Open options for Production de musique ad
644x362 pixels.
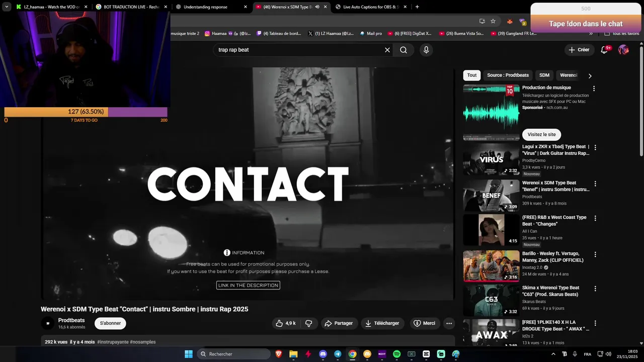pyautogui.click(x=594, y=88)
